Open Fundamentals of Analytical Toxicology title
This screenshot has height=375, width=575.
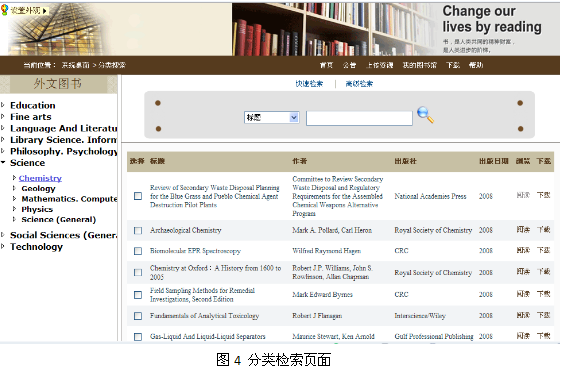pos(204,316)
